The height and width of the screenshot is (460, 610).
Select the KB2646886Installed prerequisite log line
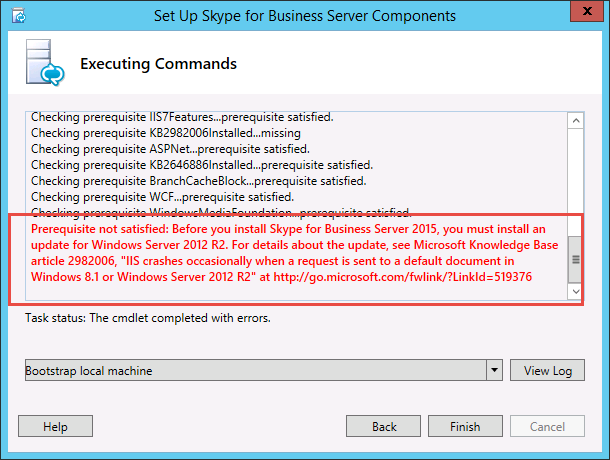click(202, 165)
